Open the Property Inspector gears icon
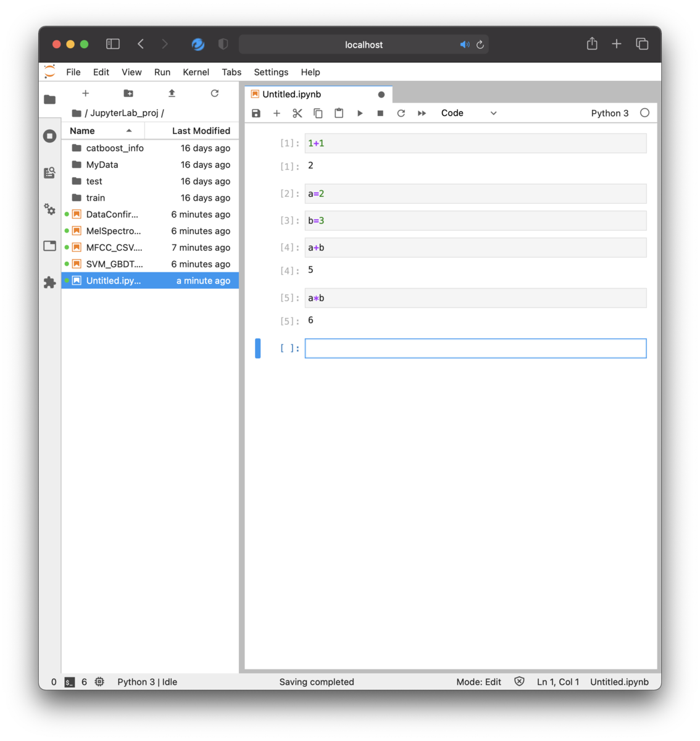Viewport: 700px width, 741px height. tap(50, 209)
